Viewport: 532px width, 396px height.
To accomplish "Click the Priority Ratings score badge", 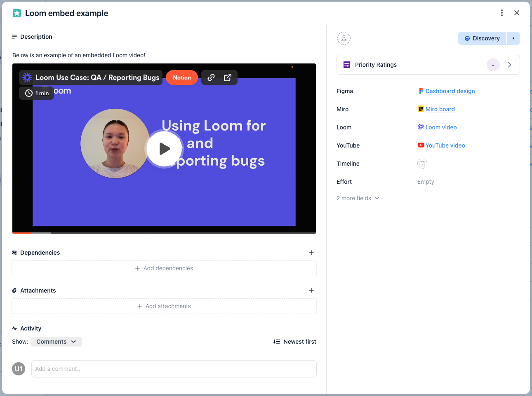I will [x=493, y=65].
